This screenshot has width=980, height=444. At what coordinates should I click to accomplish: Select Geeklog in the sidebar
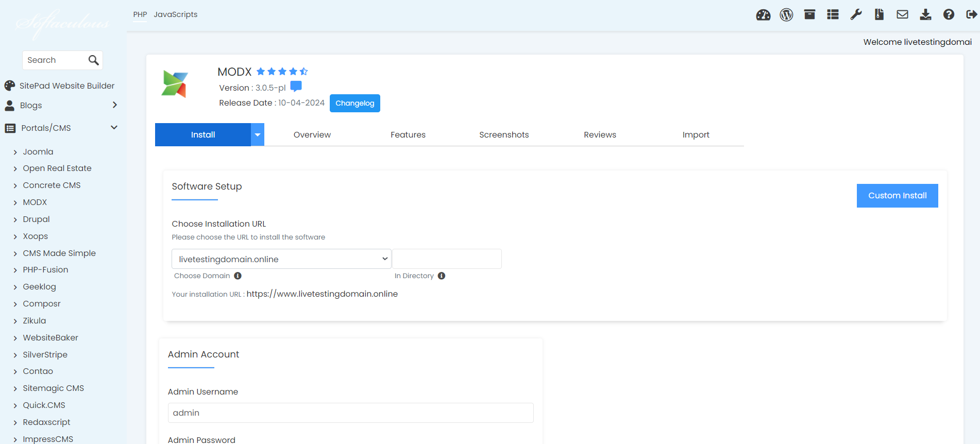[39, 287]
